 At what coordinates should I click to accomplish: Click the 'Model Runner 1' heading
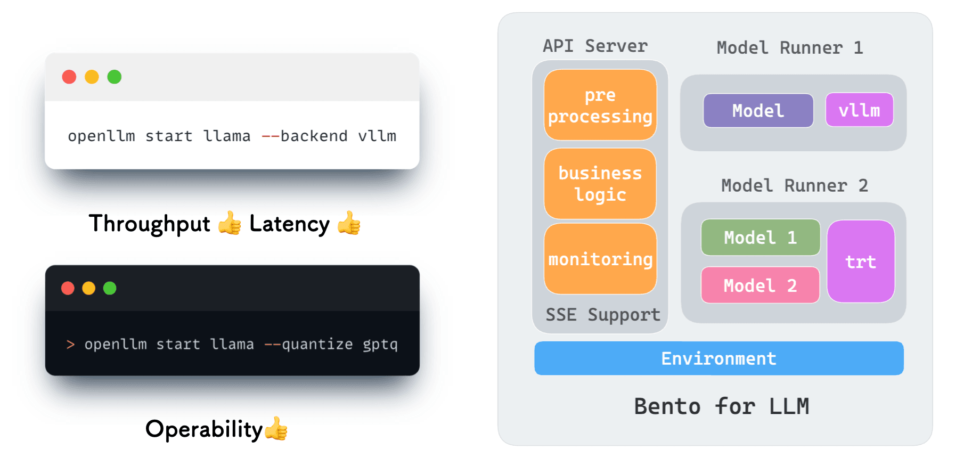point(790,48)
